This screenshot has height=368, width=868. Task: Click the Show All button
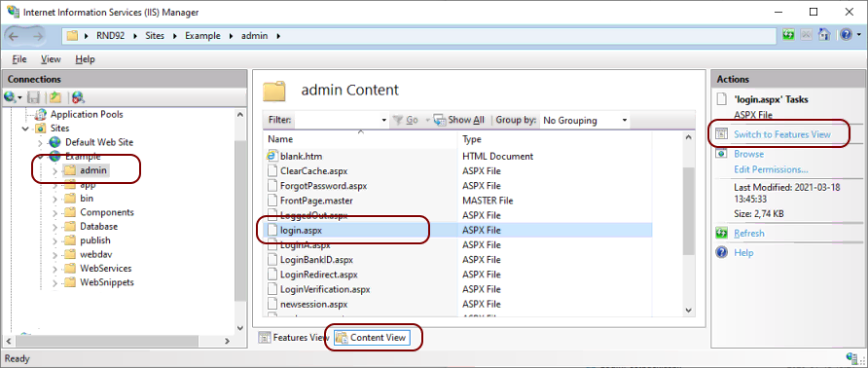(x=459, y=120)
